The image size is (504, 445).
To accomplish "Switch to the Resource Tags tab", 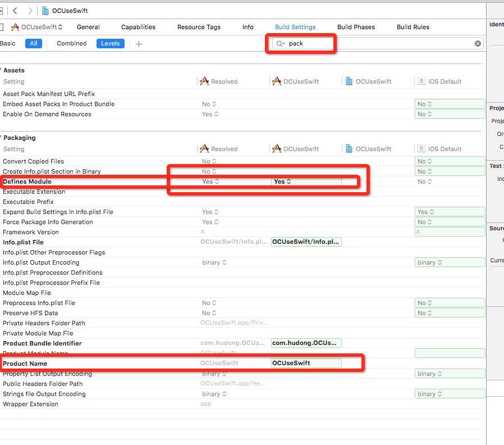I will pyautogui.click(x=199, y=27).
